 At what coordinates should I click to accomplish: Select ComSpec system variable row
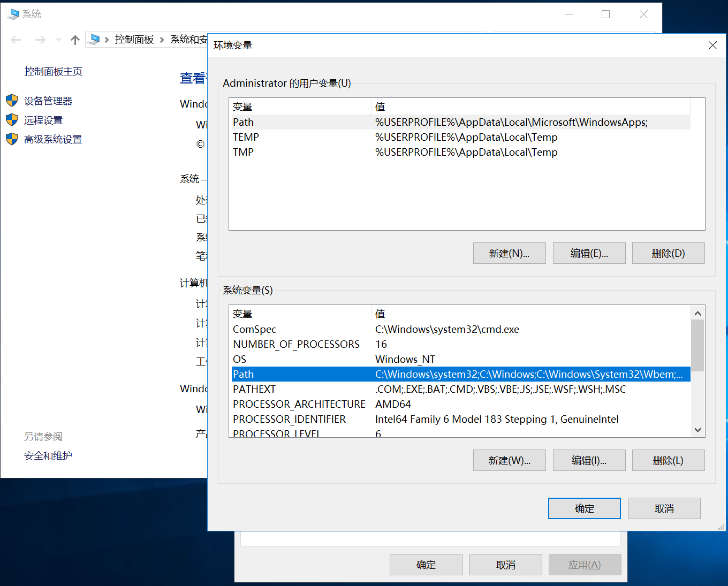click(461, 329)
